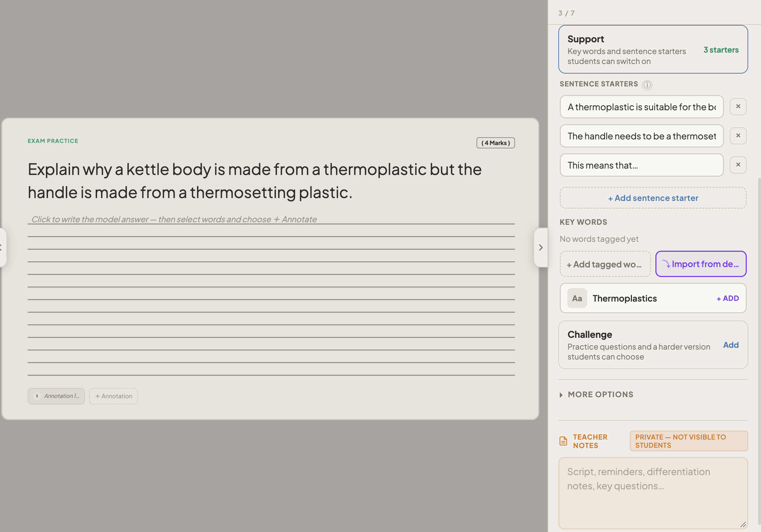Edit 'A thermoplastic is suitable' starter field

[642, 106]
